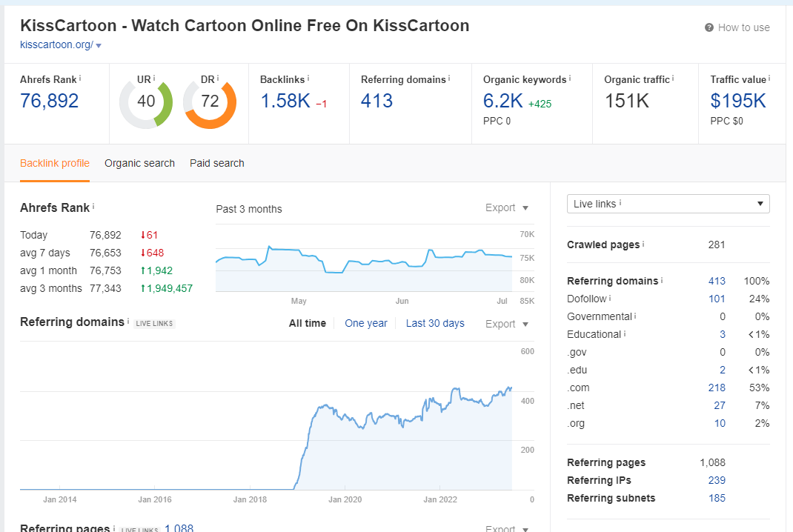Click info icon beside Organic keywords
Image resolution: width=793 pixels, height=532 pixels.
[x=569, y=79]
